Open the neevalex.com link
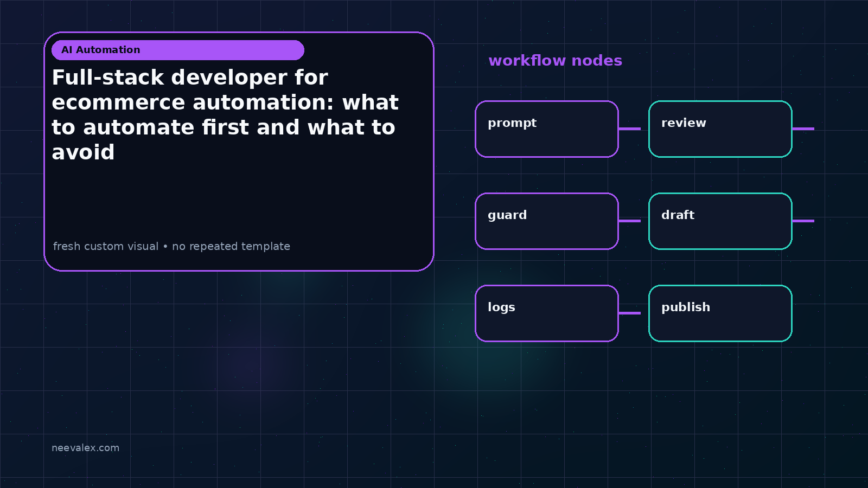 [x=85, y=448]
